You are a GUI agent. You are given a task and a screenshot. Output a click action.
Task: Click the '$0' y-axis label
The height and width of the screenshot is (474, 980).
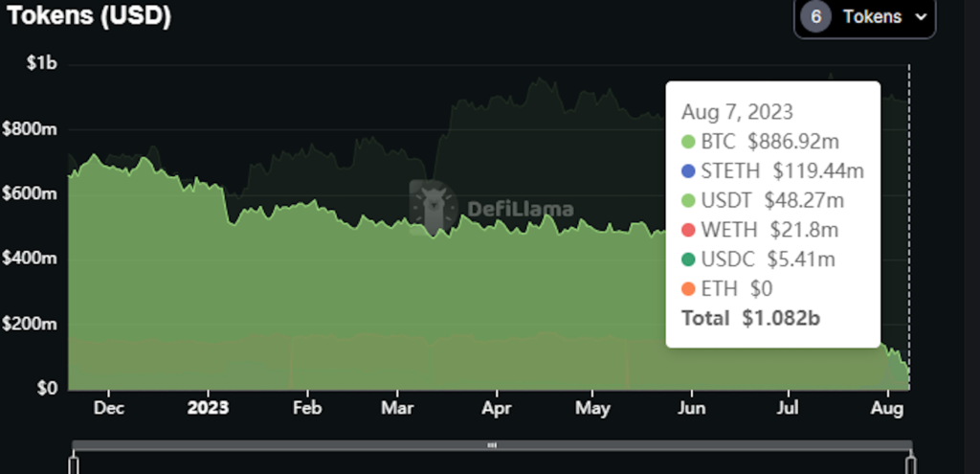[x=47, y=389]
